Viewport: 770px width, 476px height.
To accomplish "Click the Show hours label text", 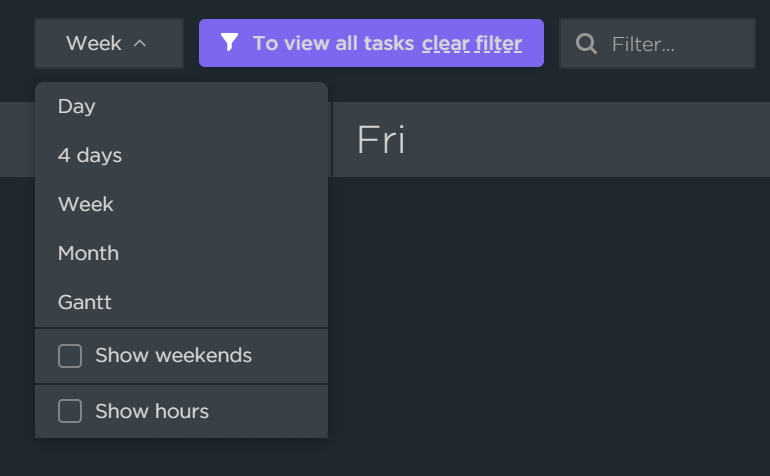I will click(x=152, y=411).
